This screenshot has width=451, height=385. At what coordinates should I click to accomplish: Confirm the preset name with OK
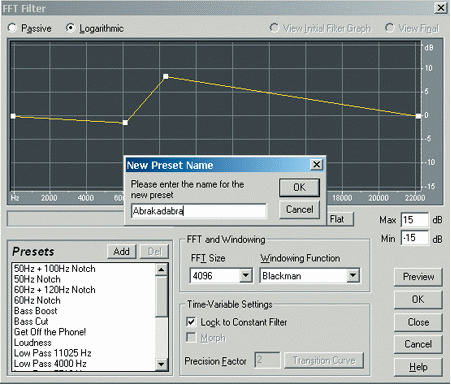click(x=299, y=187)
